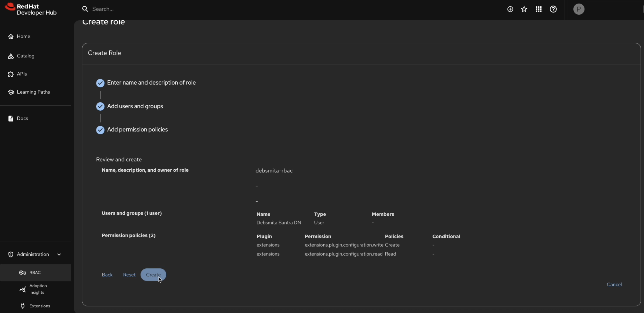Click the Back step link

[107, 275]
